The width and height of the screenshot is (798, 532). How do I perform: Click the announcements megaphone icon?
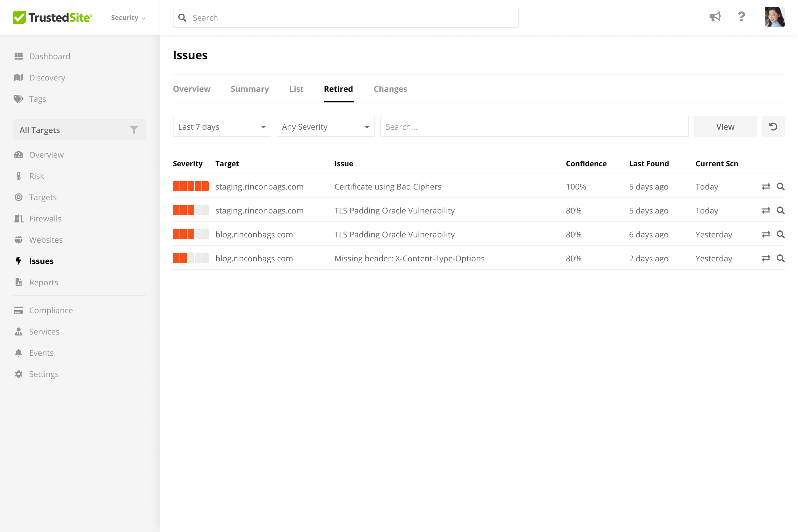click(715, 17)
